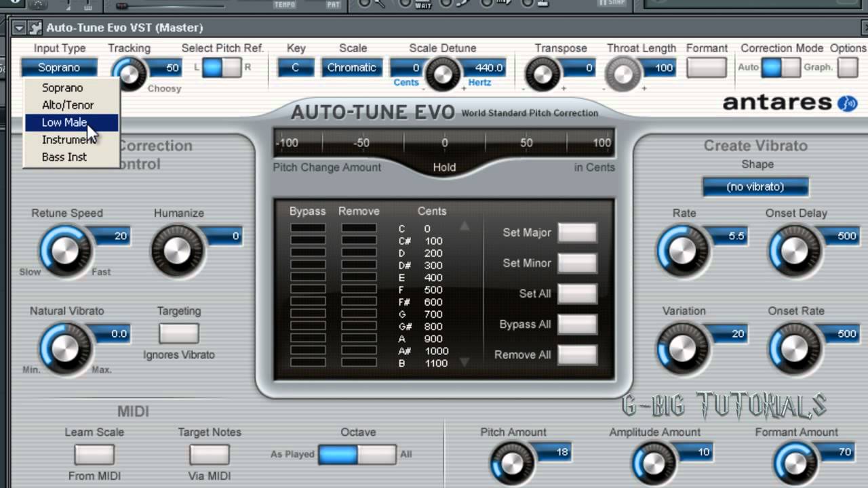The width and height of the screenshot is (868, 488).
Task: Open the Scale dropdown showing Chromatic
Action: point(351,67)
